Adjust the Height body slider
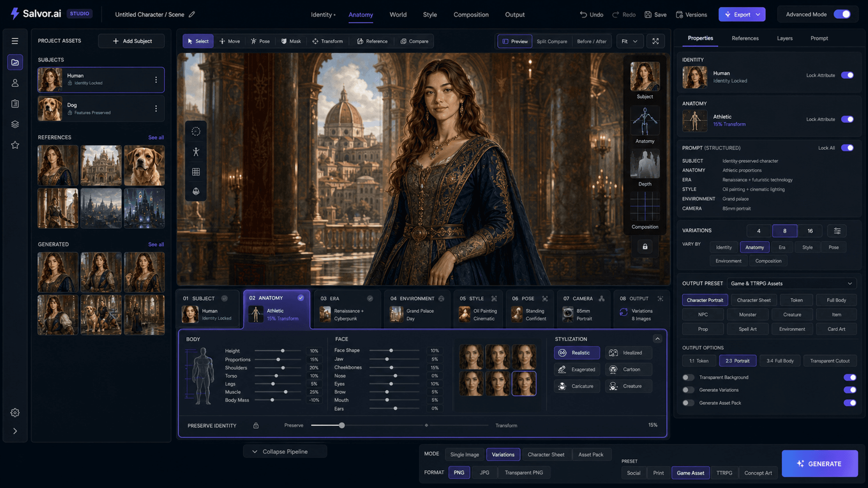The image size is (868, 488). pyautogui.click(x=283, y=351)
